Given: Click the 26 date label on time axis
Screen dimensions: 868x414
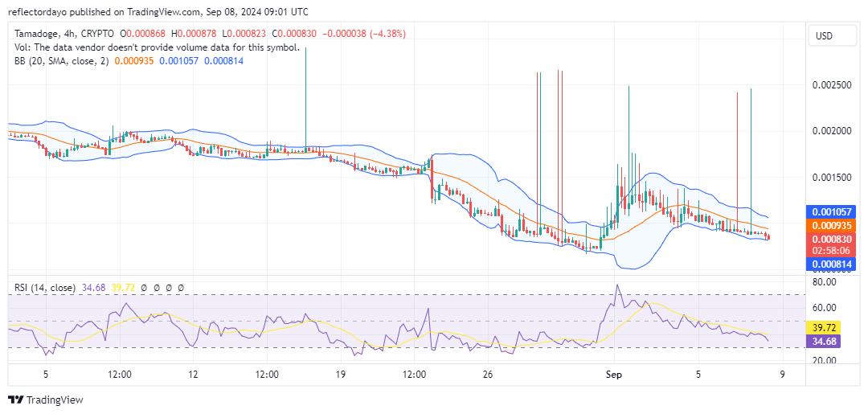Looking at the screenshot, I should [x=488, y=375].
